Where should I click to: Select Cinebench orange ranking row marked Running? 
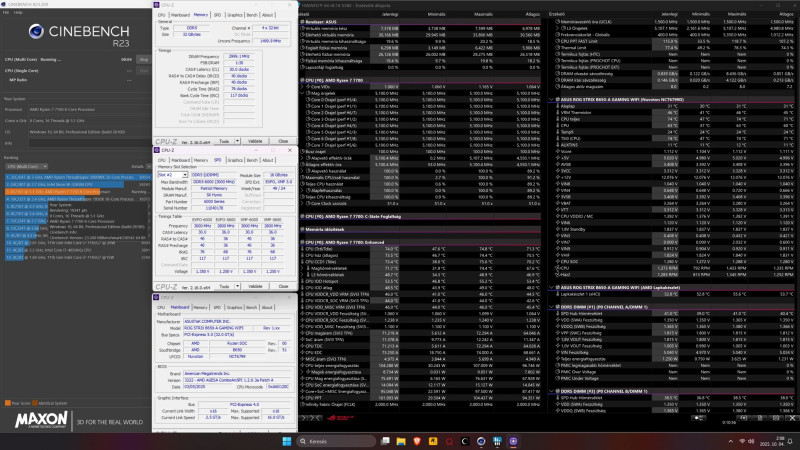[x=78, y=192]
